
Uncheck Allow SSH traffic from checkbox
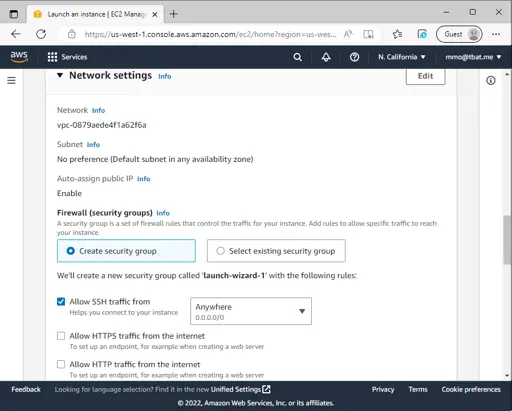(61, 302)
